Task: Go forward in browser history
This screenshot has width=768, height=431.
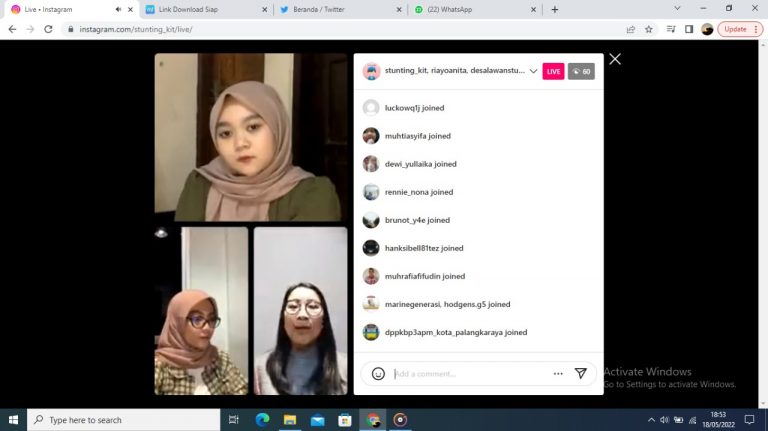Action: point(30,29)
